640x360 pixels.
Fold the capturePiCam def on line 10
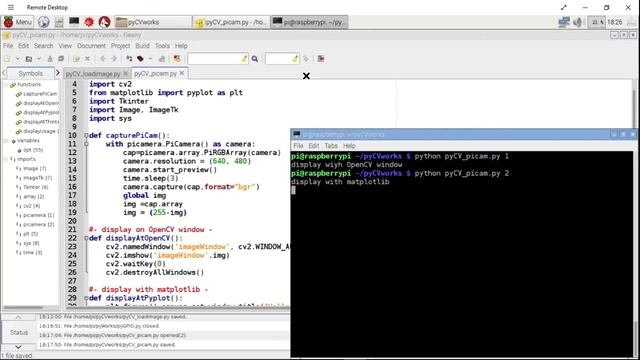click(x=86, y=135)
